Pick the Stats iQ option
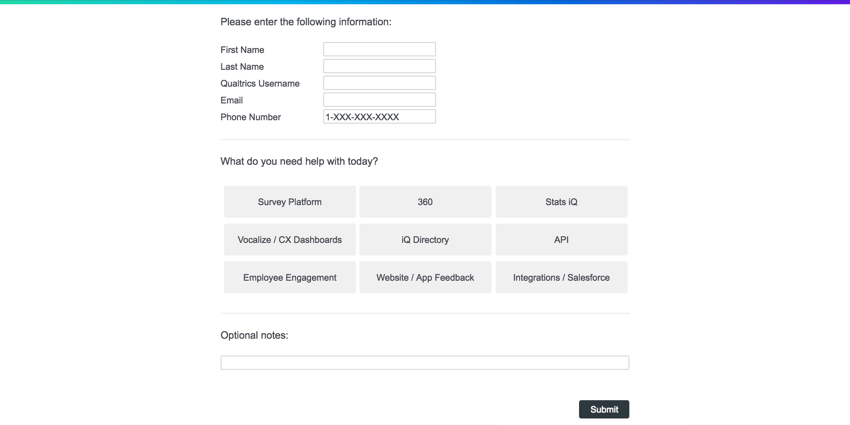The image size is (850, 425). click(x=561, y=202)
